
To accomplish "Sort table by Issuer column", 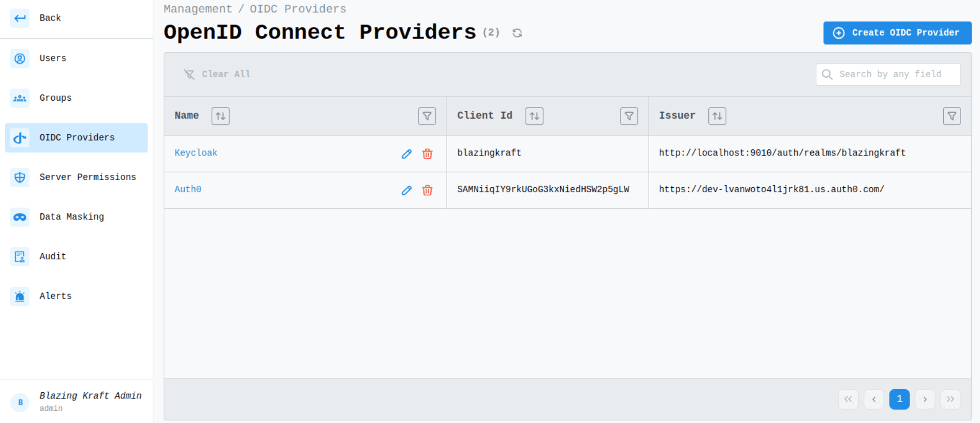I will coord(717,116).
